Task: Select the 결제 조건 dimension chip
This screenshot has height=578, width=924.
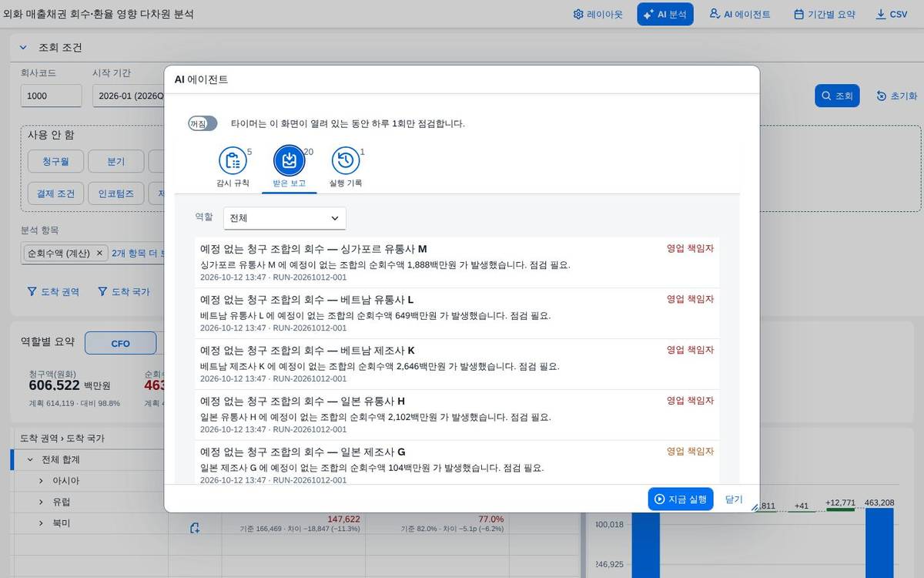Action: (55, 193)
